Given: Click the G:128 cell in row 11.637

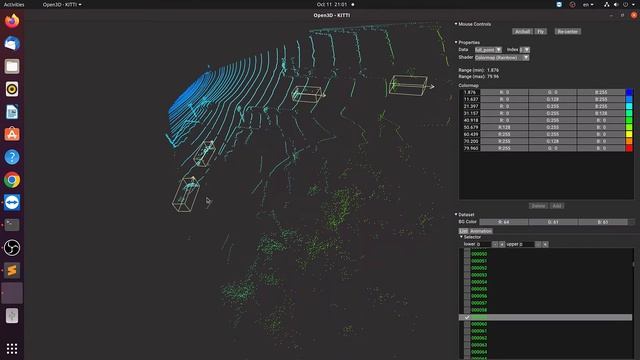Looking at the screenshot, I should [553, 99].
